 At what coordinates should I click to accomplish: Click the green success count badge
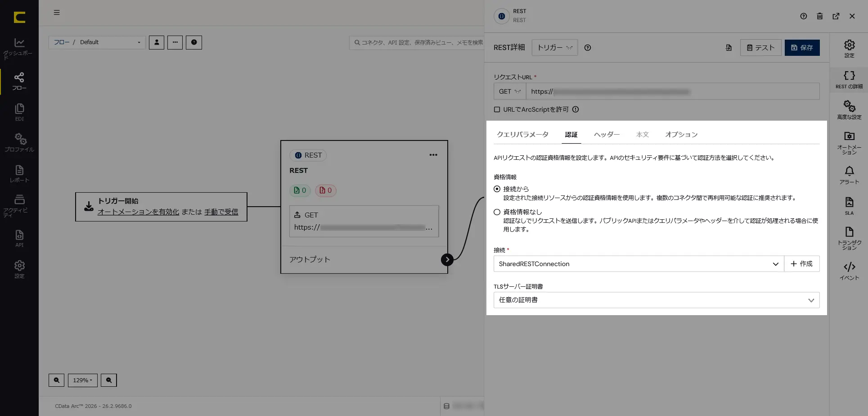point(300,190)
